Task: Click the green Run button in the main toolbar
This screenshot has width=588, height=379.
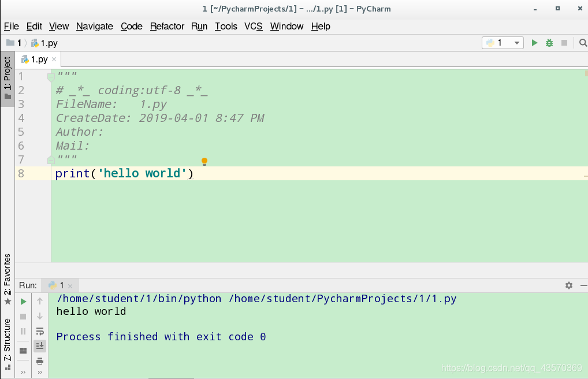Action: [534, 42]
